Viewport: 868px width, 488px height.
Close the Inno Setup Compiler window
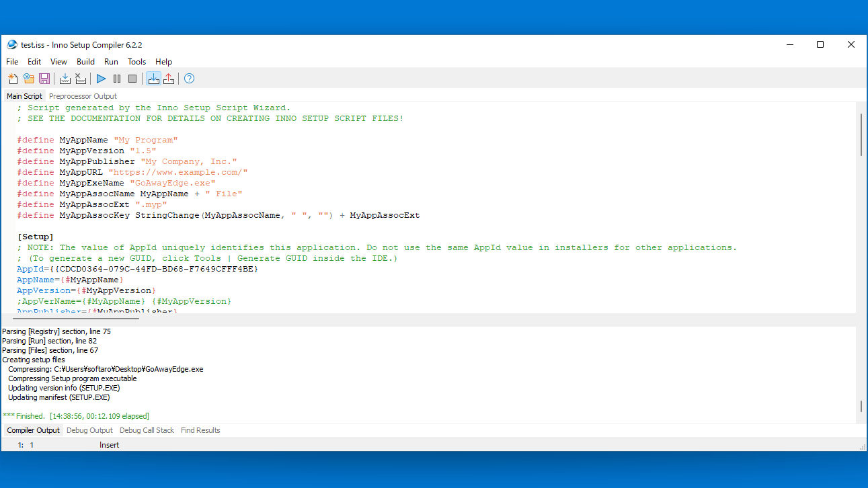pos(851,45)
